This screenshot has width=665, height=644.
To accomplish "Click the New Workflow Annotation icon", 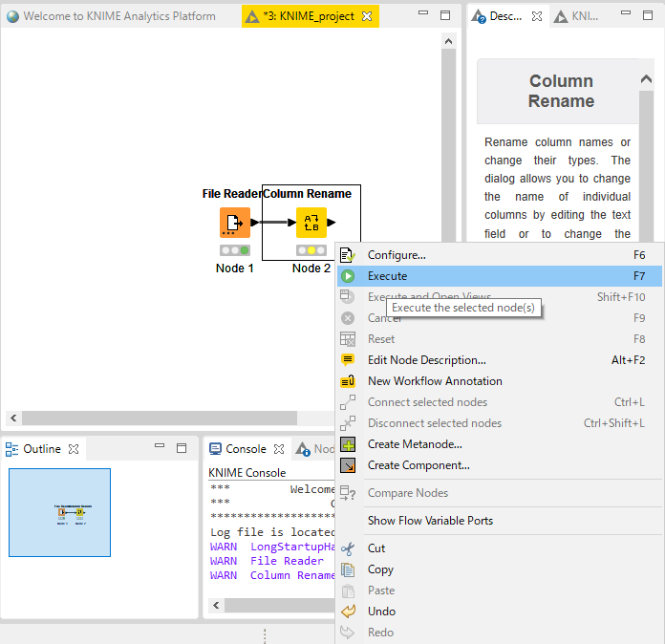I will click(348, 381).
